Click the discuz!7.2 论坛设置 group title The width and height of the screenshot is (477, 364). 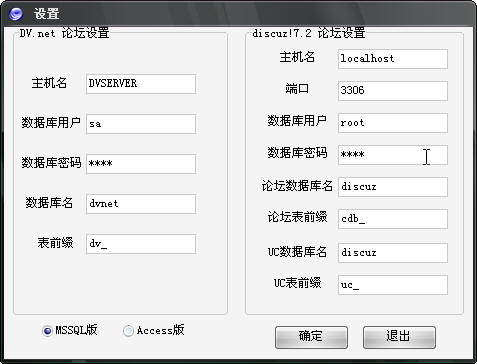[309, 33]
